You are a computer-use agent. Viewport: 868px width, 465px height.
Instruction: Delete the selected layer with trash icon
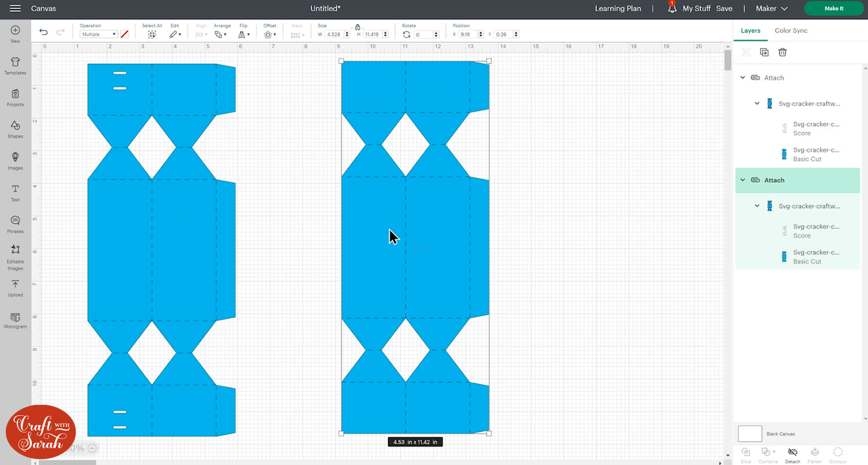coord(782,52)
